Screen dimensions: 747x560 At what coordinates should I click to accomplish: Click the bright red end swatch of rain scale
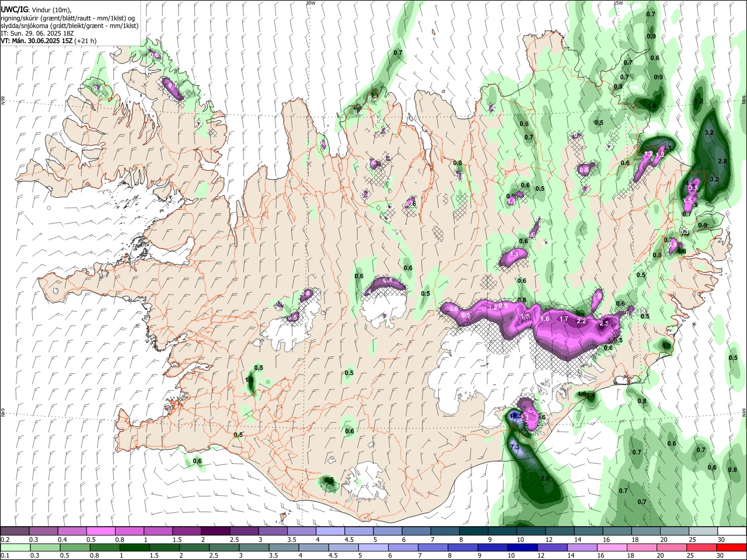(731, 547)
